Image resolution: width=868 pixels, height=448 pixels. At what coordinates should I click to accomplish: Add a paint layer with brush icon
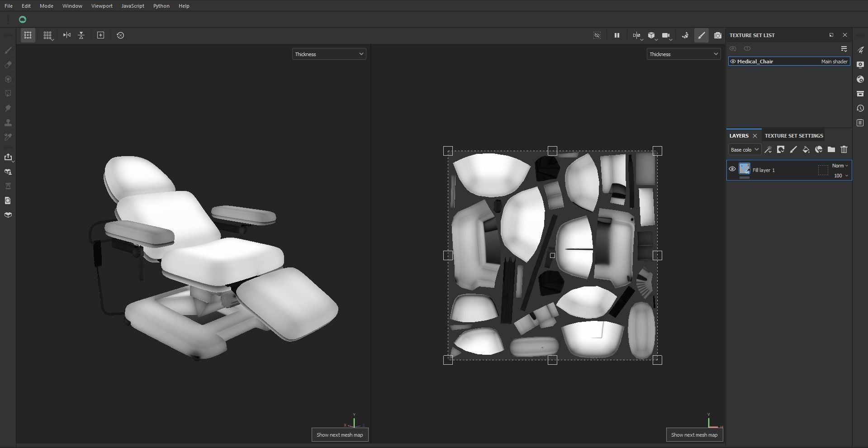point(793,149)
